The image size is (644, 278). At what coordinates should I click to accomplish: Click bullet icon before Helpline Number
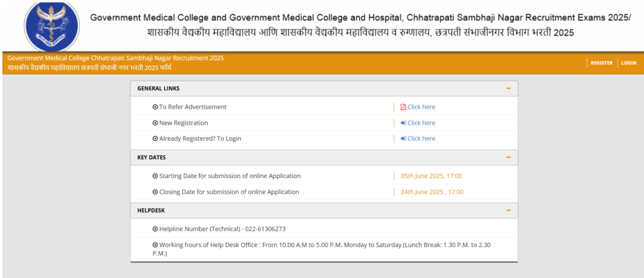(155, 229)
